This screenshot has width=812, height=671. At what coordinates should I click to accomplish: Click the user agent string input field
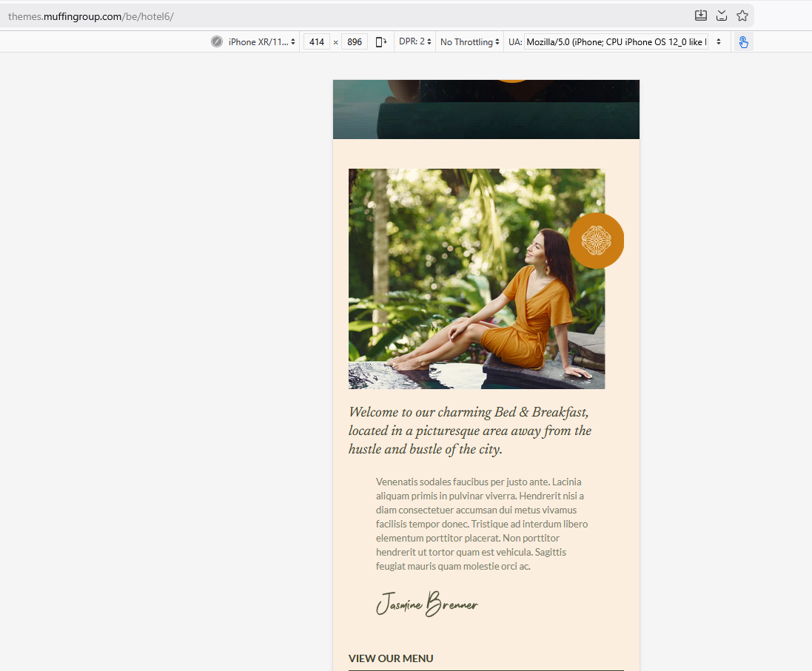616,42
